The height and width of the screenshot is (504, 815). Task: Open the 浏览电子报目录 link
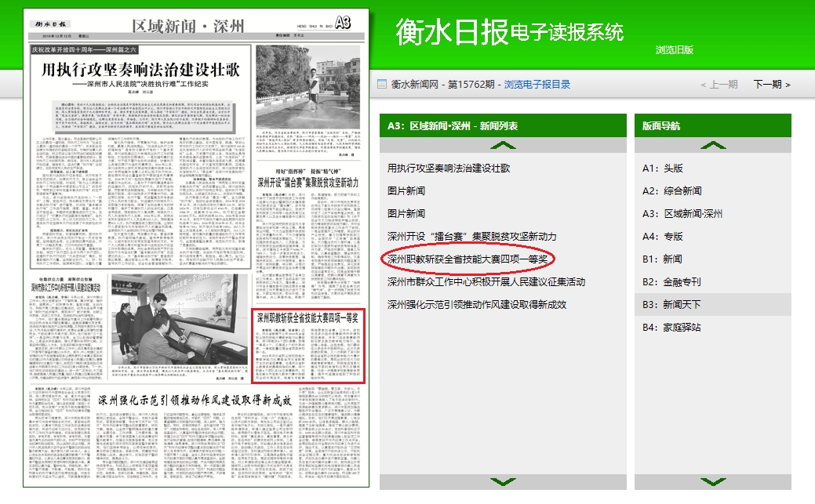537,85
